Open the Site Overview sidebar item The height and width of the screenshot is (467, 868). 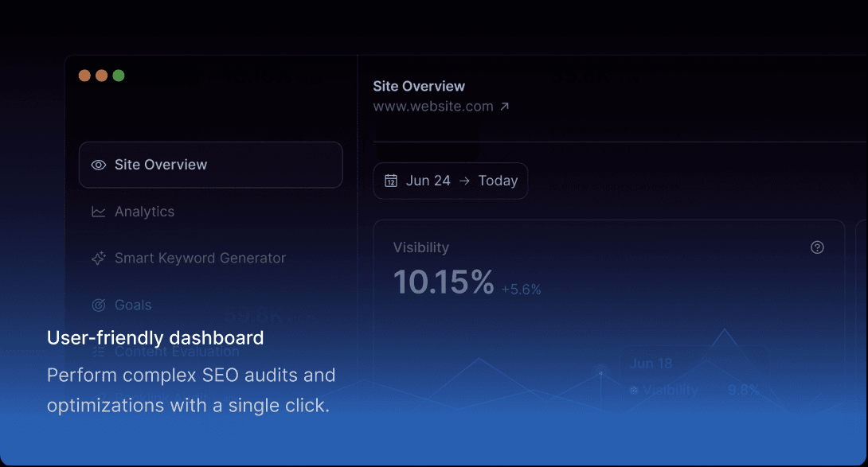210,165
